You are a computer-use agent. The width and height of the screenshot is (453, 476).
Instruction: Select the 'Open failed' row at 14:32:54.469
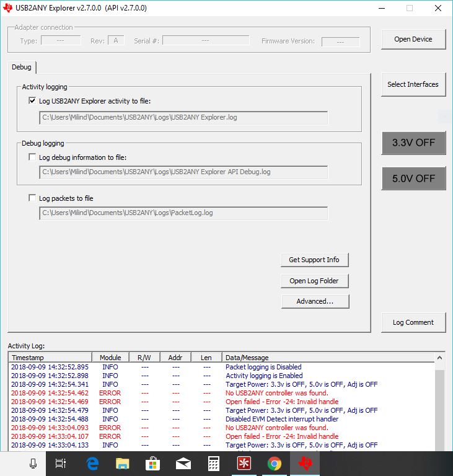coord(222,402)
